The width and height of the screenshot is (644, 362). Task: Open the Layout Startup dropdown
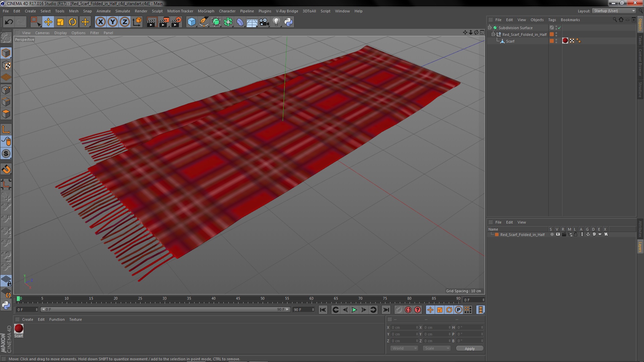click(614, 11)
